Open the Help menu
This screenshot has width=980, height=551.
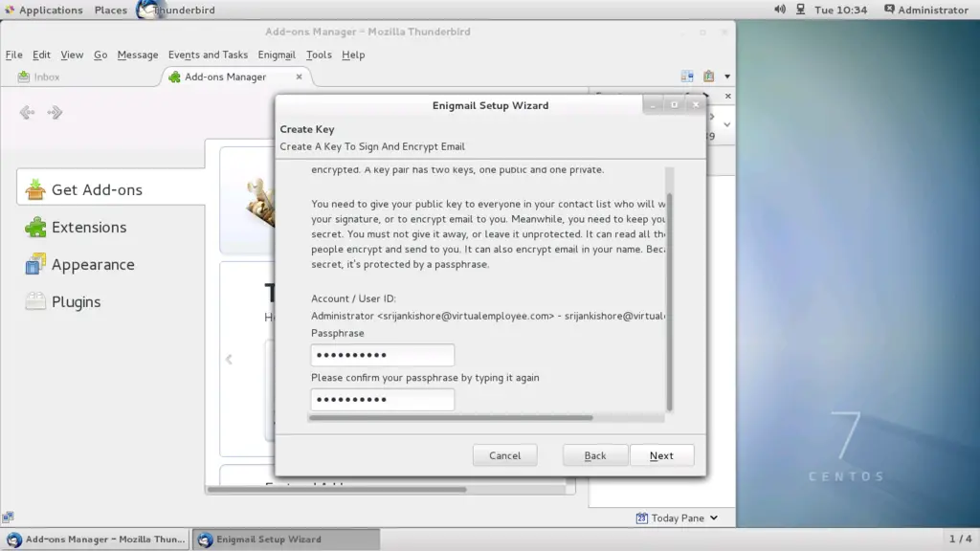(x=353, y=55)
